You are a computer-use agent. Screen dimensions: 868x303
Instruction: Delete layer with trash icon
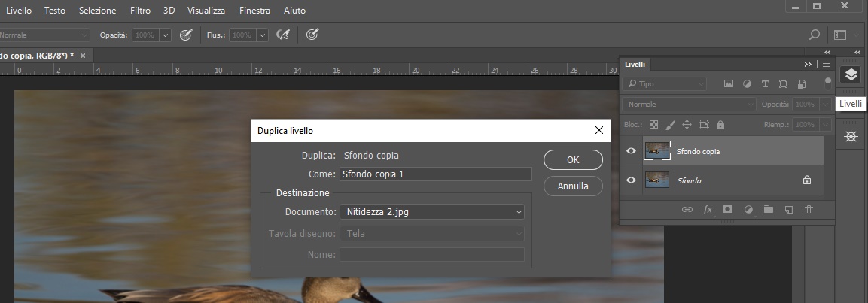809,210
